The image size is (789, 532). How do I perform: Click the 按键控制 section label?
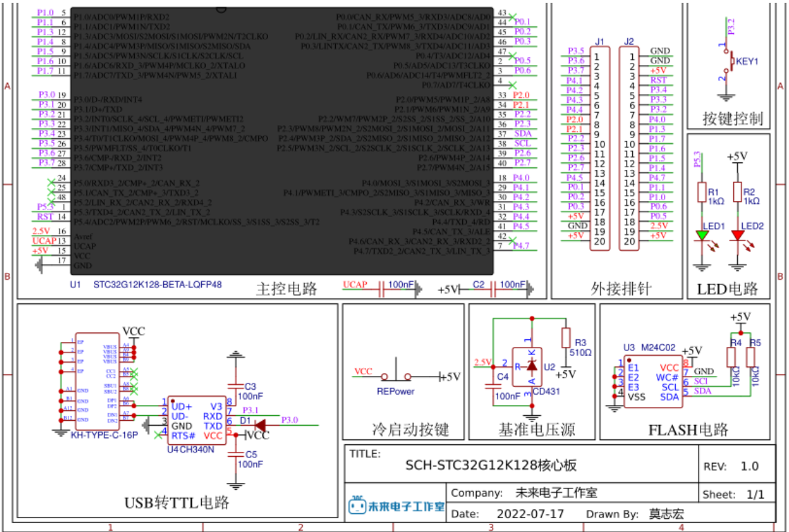point(732,119)
